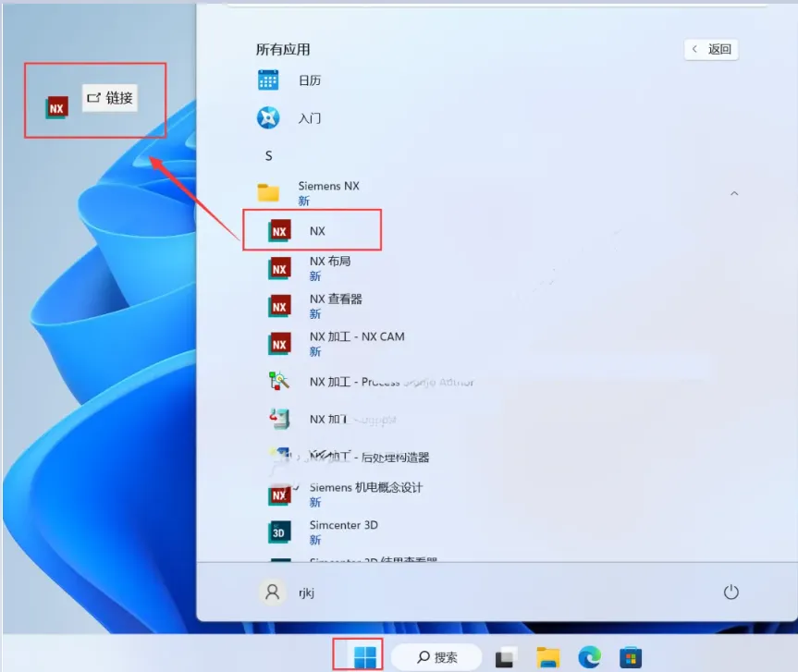This screenshot has height=672, width=798.
Task: Click the 日历 text label
Action: coord(310,80)
